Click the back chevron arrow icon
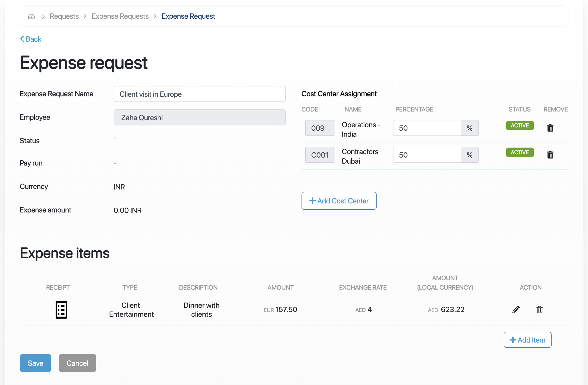588x385 pixels. point(22,39)
